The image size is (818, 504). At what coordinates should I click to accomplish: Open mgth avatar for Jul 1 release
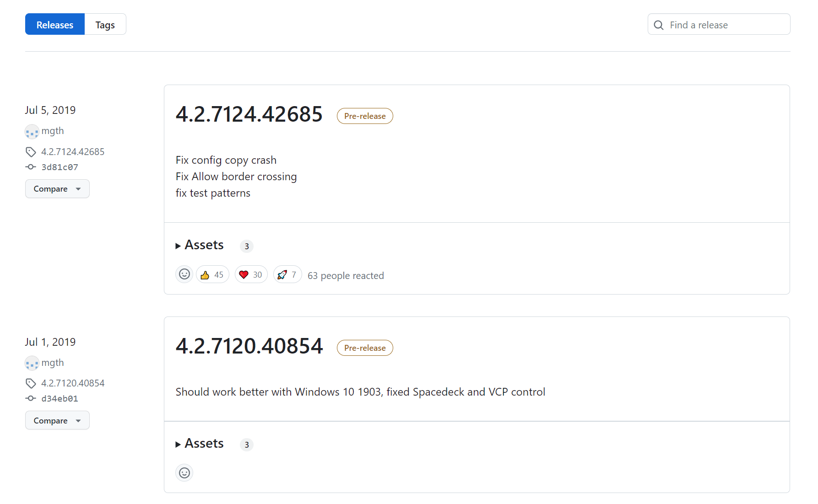32,364
